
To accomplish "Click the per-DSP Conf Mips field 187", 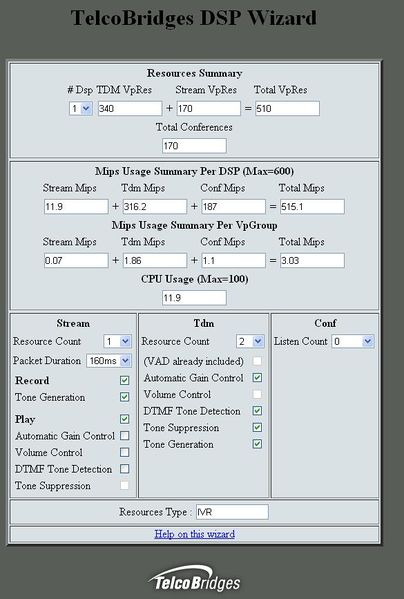I will tap(233, 207).
